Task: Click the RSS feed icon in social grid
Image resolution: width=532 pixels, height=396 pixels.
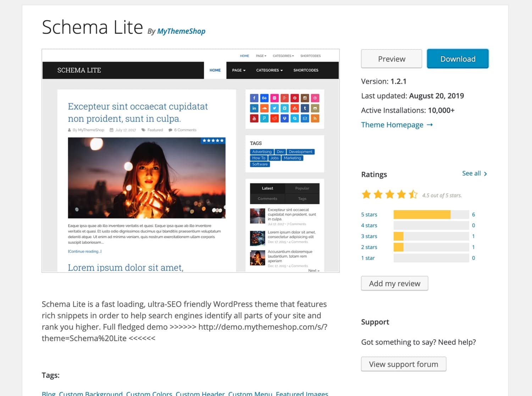Action: click(315, 118)
